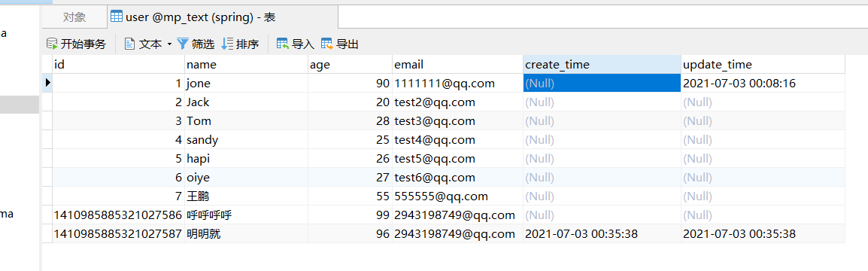This screenshot has width=868, height=271.
Task: Click create_time 2021-07-03 00:35:38 in 明明就 row
Action: 602,234
